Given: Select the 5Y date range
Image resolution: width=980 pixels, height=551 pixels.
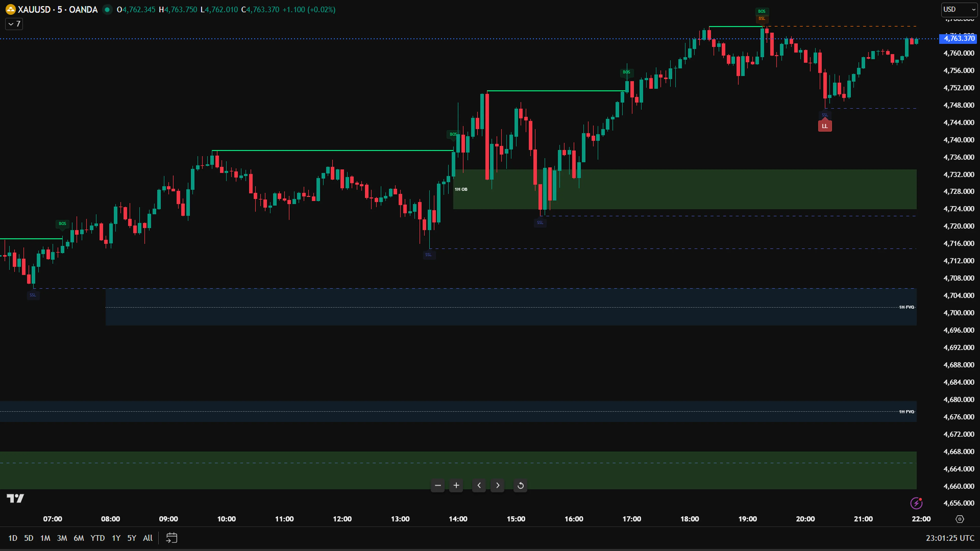Looking at the screenshot, I should [x=132, y=538].
